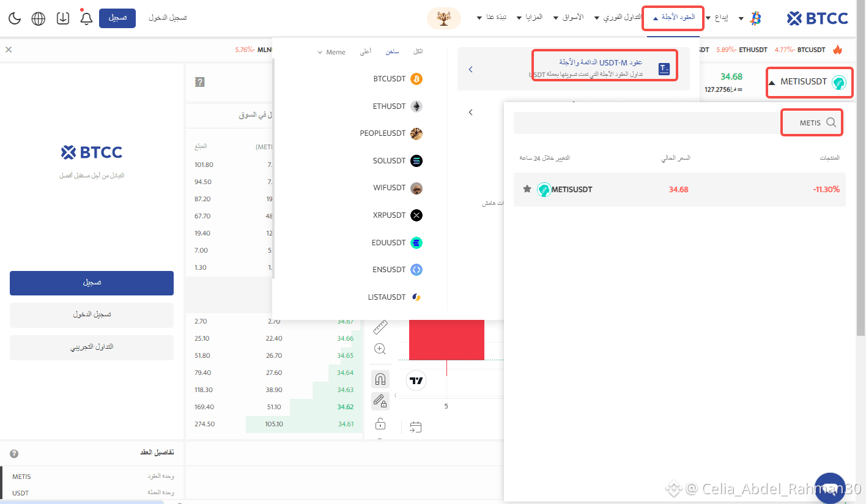This screenshot has width=866, height=504.
Task: Click order book price 34.66
Action: (x=345, y=338)
